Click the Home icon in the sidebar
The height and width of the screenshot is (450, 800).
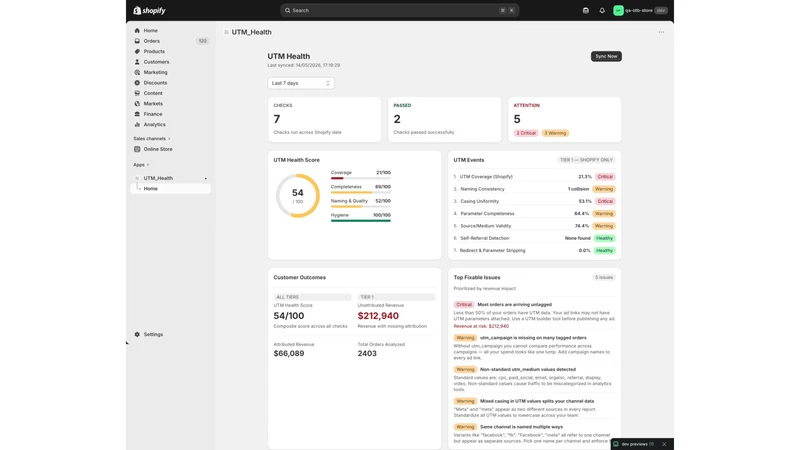pos(137,31)
